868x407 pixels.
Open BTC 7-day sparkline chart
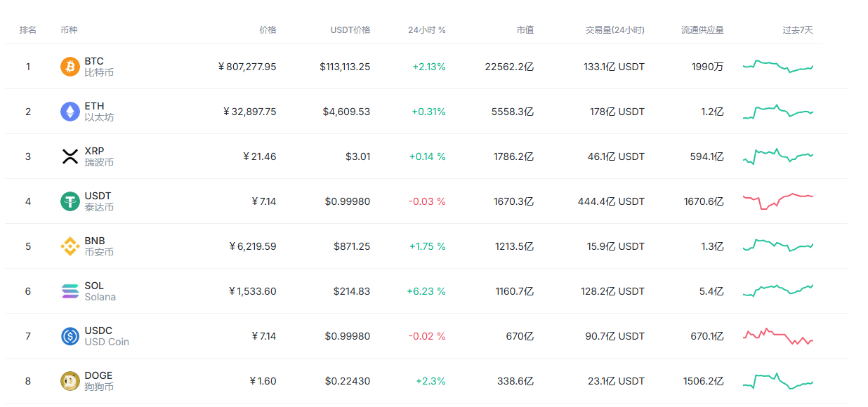pyautogui.click(x=778, y=67)
